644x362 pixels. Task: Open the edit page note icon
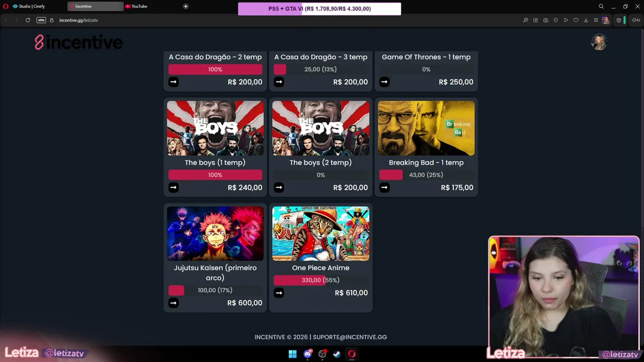[x=536, y=20]
